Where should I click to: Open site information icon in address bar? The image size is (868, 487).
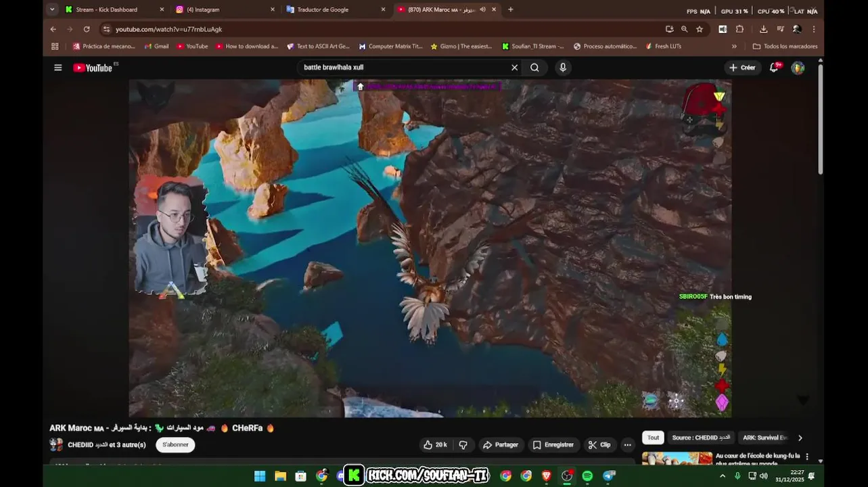[106, 29]
